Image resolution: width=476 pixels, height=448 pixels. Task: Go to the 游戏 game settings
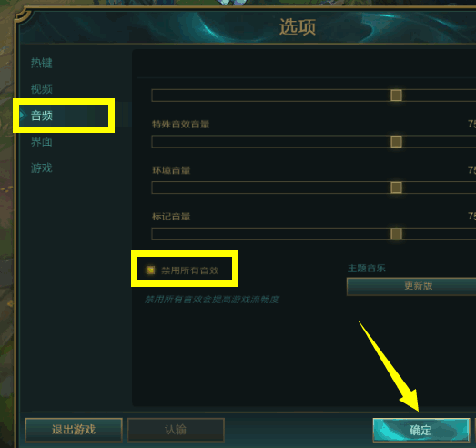pos(42,168)
